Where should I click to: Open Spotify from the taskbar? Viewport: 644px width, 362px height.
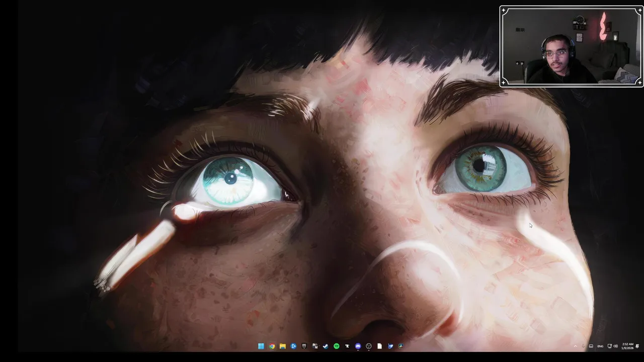(x=337, y=346)
